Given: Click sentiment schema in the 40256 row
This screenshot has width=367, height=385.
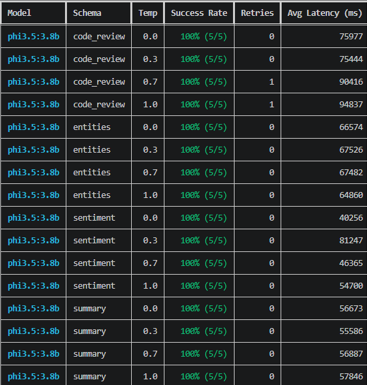Looking at the screenshot, I should (94, 218).
